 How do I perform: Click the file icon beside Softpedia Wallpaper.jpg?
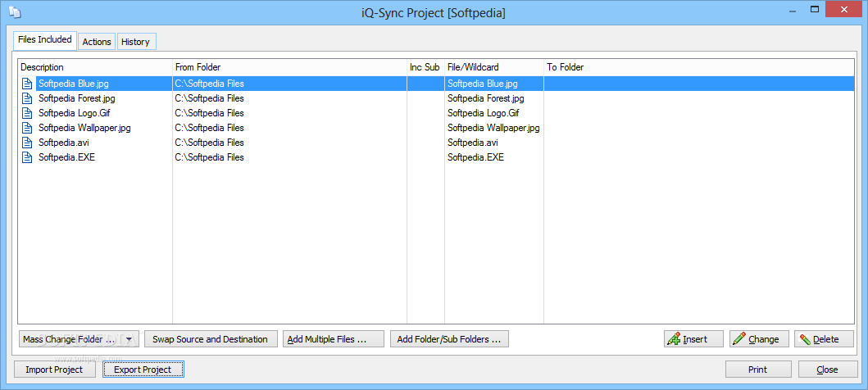[x=27, y=128]
